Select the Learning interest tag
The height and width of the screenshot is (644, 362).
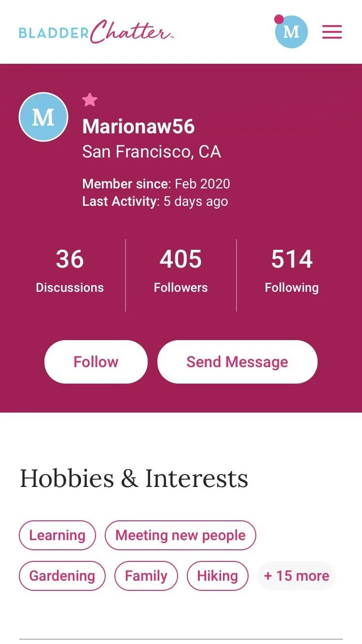click(x=57, y=535)
